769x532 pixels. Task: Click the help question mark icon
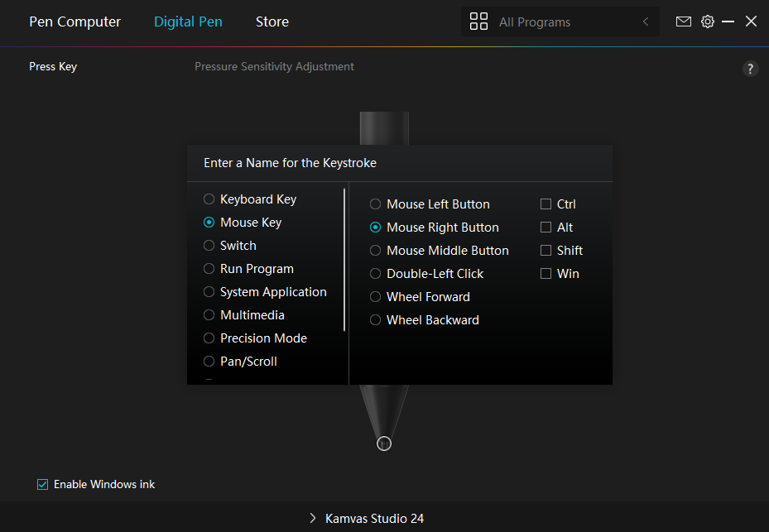(x=750, y=69)
